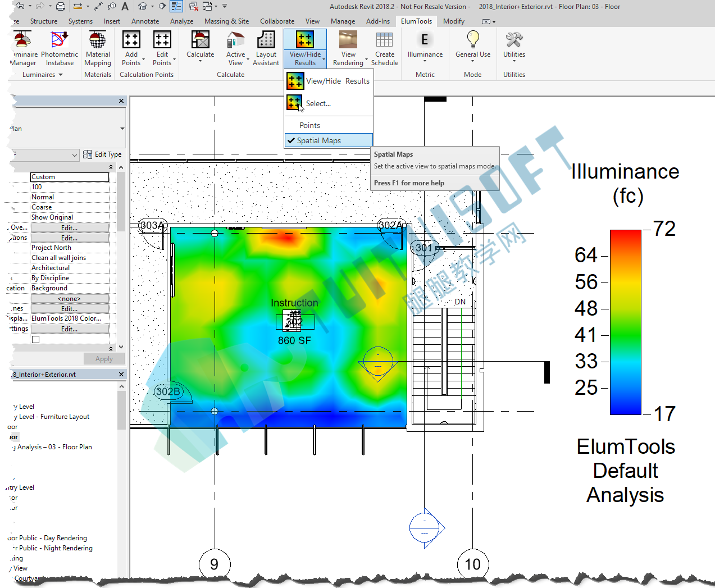Open the Layout Assistant
Screen dimensions: 715x588
[266, 49]
